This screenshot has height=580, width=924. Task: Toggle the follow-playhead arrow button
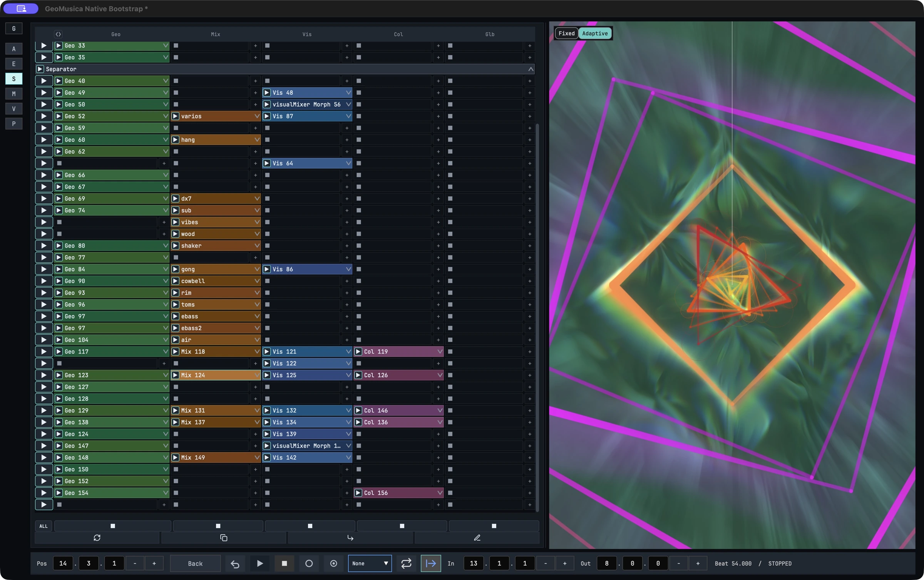click(x=431, y=563)
